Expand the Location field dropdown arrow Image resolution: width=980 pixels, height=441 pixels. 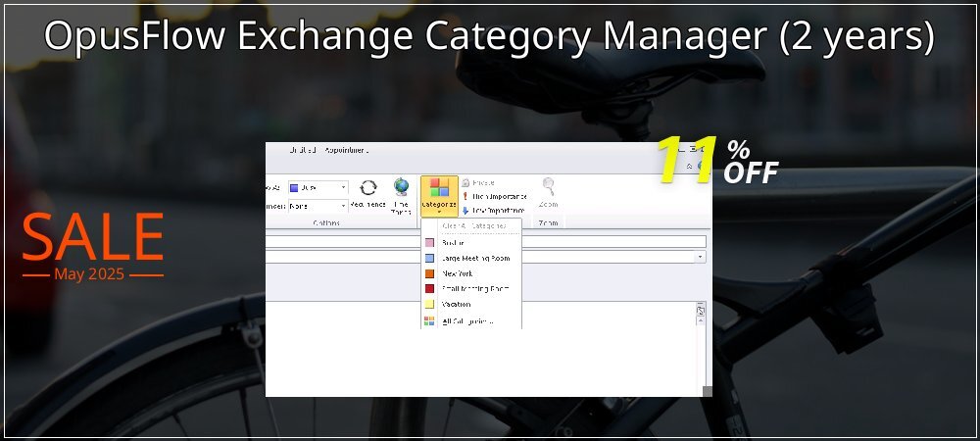[701, 257]
